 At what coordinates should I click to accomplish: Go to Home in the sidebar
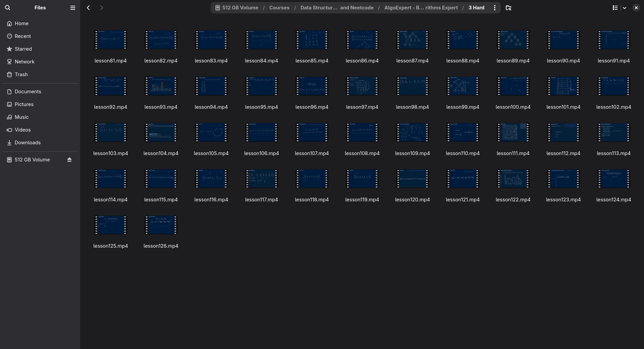pos(21,23)
